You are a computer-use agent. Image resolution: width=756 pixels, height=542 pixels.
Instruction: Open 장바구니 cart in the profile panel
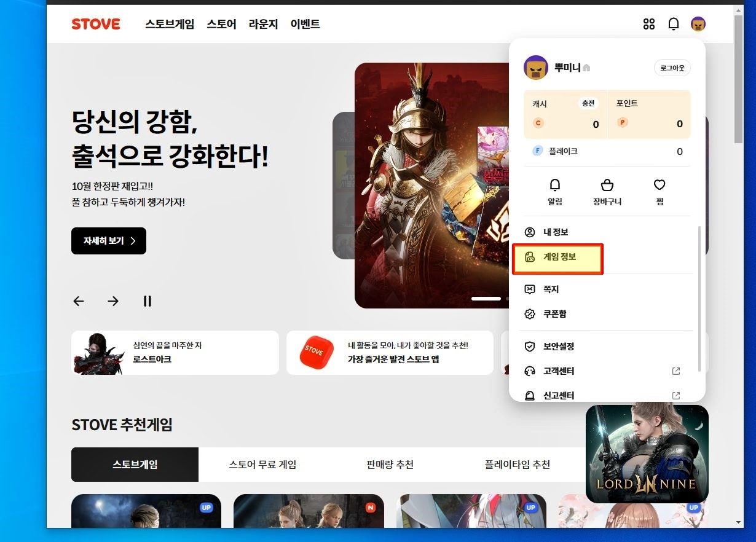pos(607,192)
